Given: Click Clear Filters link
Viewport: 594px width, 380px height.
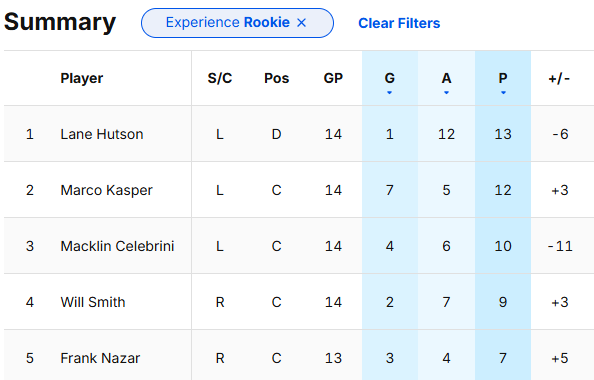Looking at the screenshot, I should pyautogui.click(x=399, y=23).
